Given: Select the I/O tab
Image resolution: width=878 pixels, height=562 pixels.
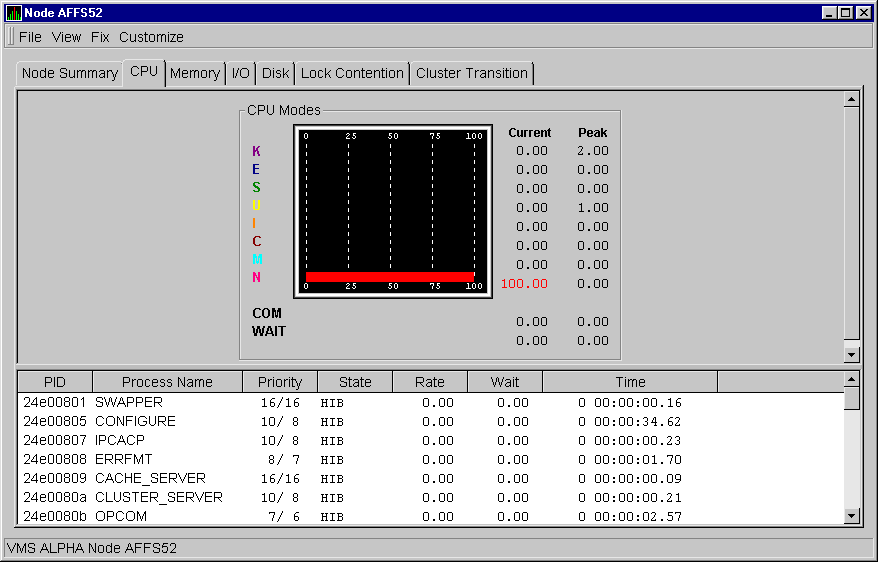Looking at the screenshot, I should point(241,73).
